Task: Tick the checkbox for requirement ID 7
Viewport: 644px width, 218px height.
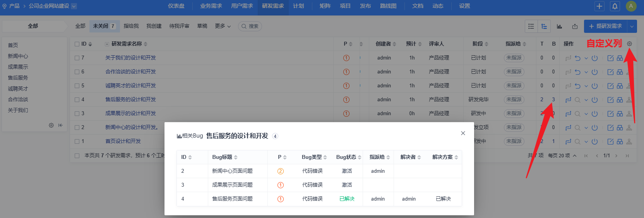Action: pos(77,58)
